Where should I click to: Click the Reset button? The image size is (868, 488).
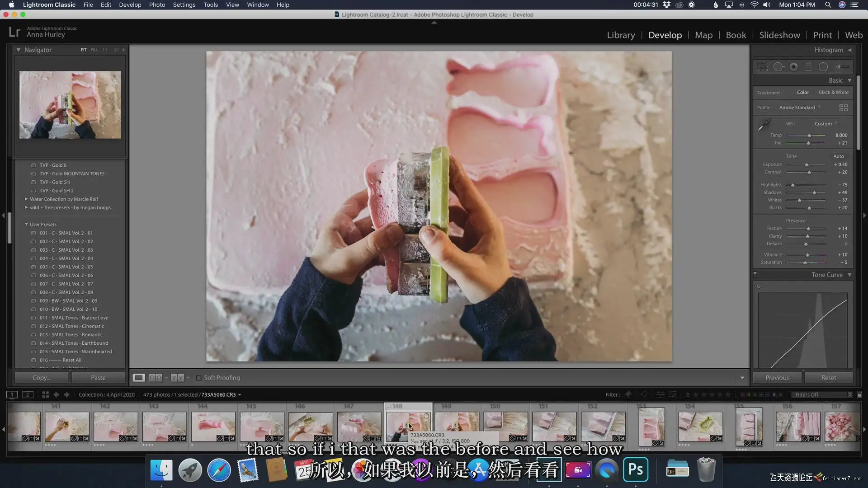828,378
